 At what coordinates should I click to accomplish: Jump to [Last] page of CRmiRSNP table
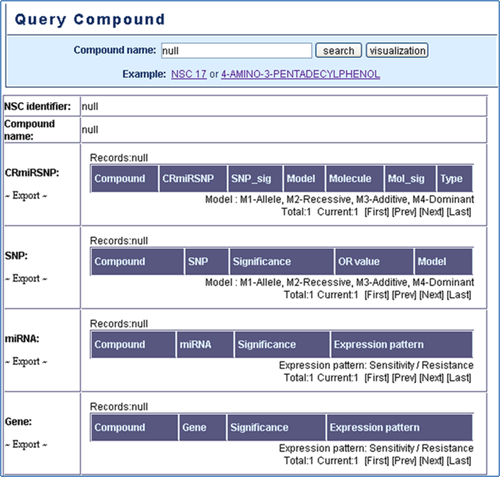click(x=459, y=212)
